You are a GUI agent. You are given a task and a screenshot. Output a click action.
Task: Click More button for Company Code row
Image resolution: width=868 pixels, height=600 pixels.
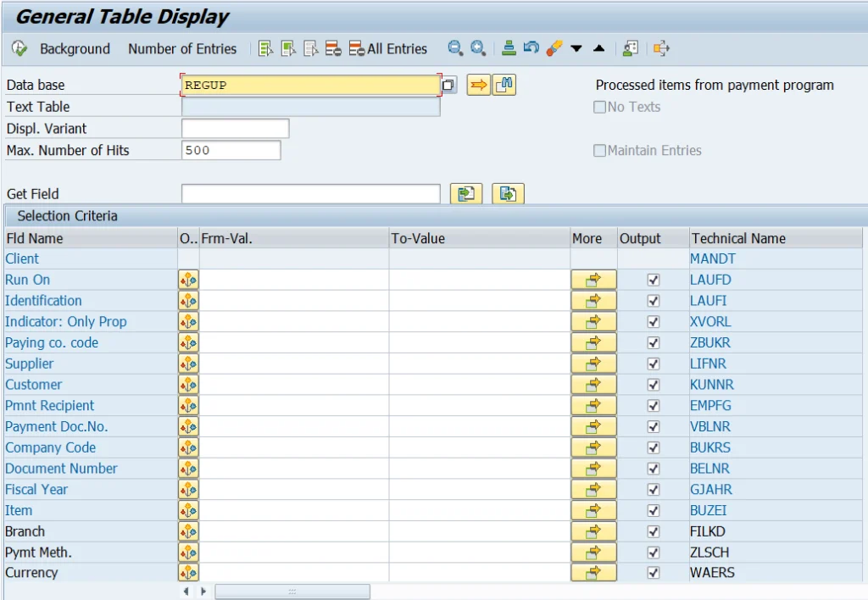[593, 447]
